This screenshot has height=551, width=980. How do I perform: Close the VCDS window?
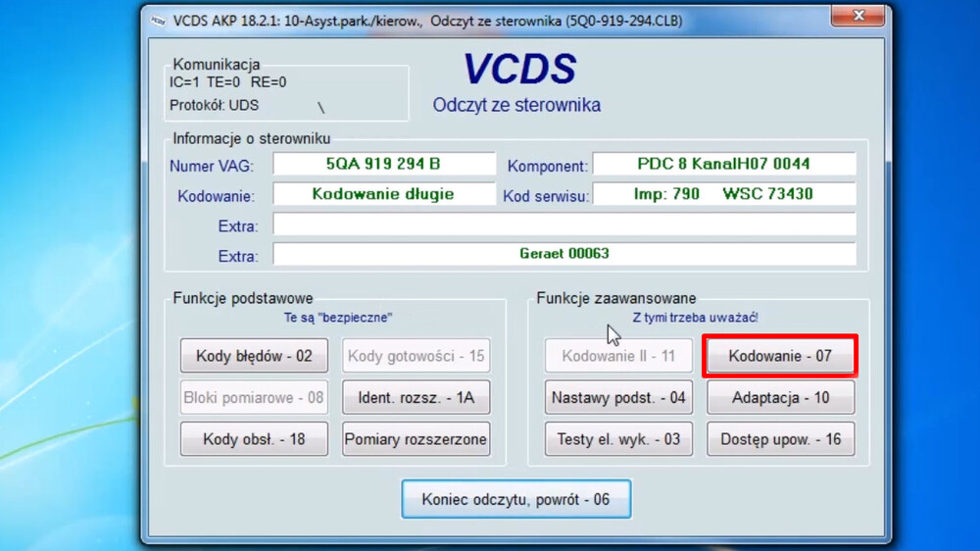coord(857,18)
